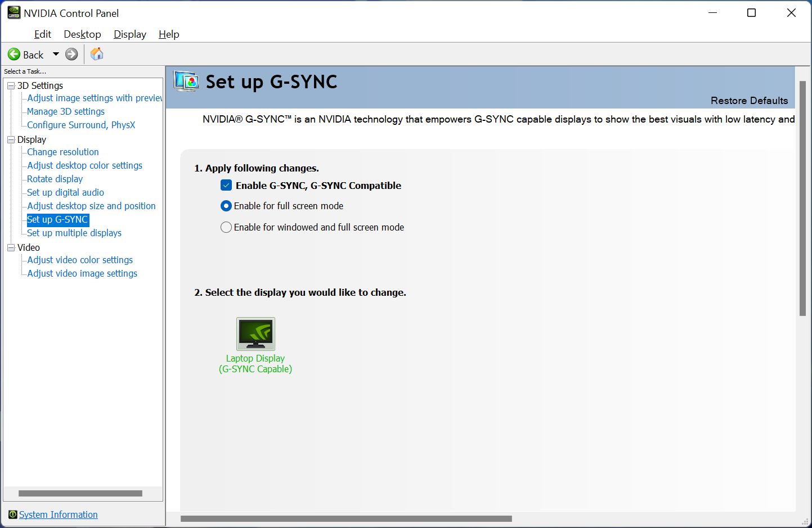Open Configure Surround, PhysX
812x528 pixels.
[x=81, y=125]
